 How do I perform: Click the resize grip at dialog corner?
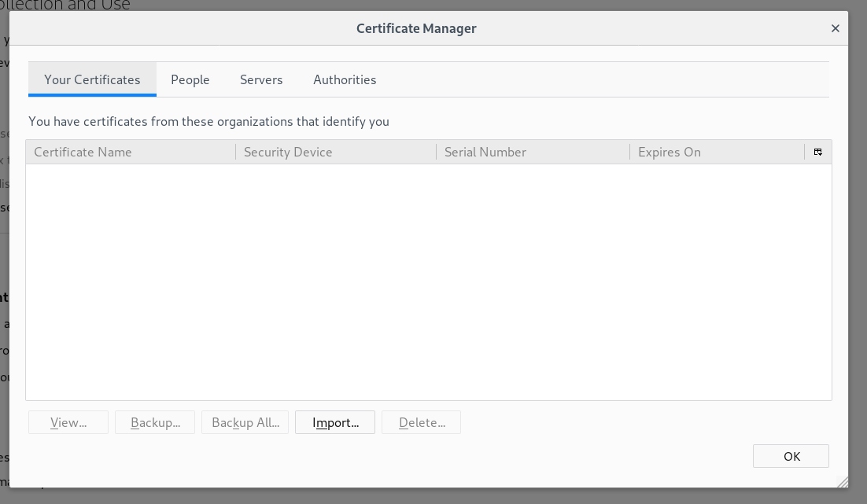tap(842, 481)
